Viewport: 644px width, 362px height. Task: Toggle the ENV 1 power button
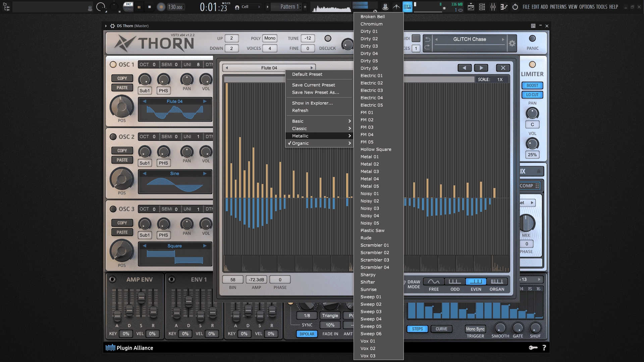click(x=171, y=279)
